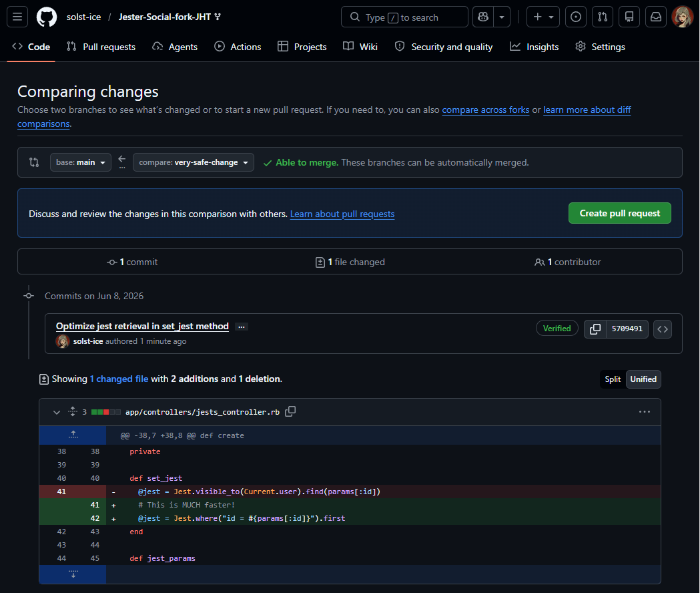Select the deleted line 41 number
The image size is (700, 593).
tap(61, 491)
